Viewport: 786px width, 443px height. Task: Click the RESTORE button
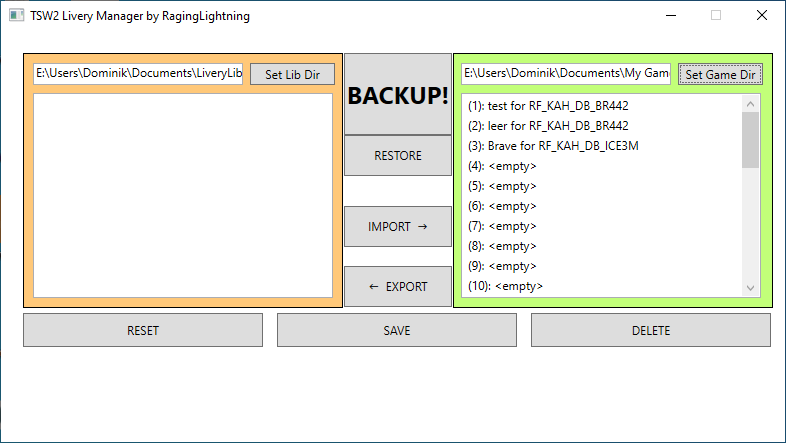click(398, 156)
